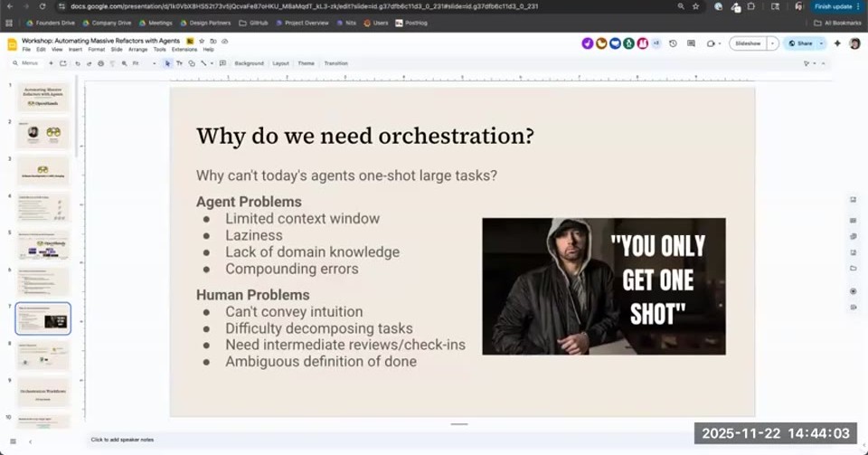Open the Share options dropdown arrow
The width and height of the screenshot is (868, 455).
822,43
